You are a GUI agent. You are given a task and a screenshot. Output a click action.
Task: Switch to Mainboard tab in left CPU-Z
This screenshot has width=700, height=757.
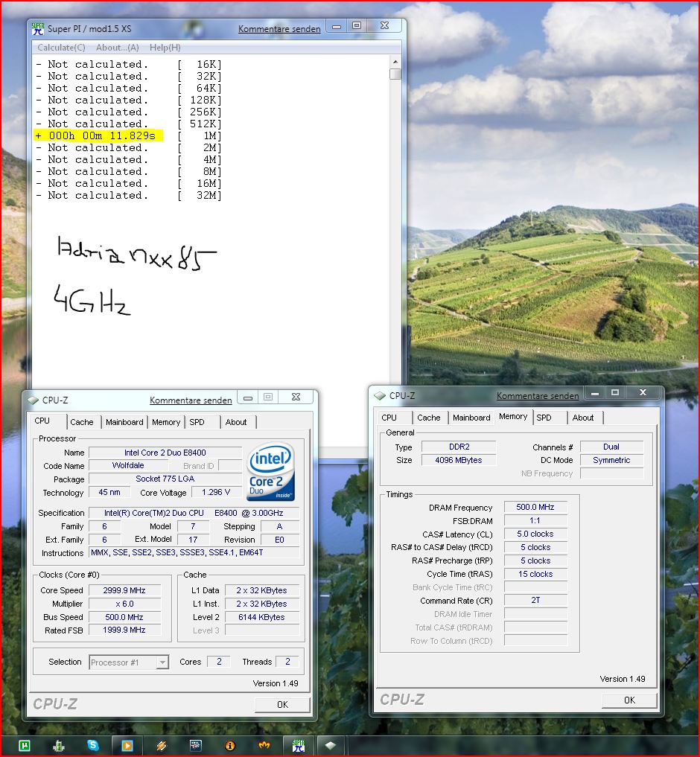(124, 422)
